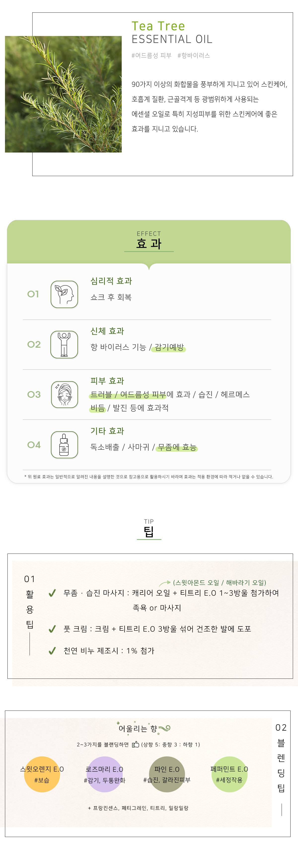Click the checkmark beside 천연 비누 제조시
The width and height of the screenshot is (298, 868).
52,651
